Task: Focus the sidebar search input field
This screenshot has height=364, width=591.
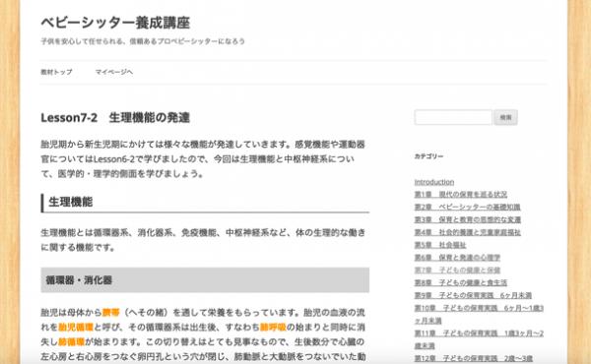Action: [x=453, y=117]
